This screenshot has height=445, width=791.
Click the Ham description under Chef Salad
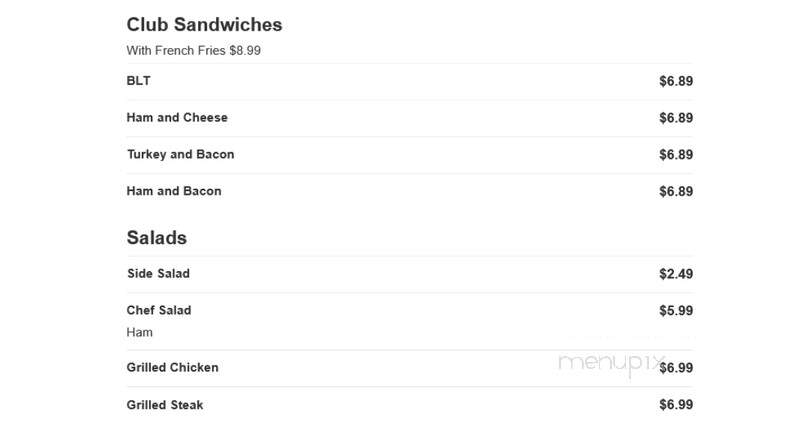pos(140,332)
